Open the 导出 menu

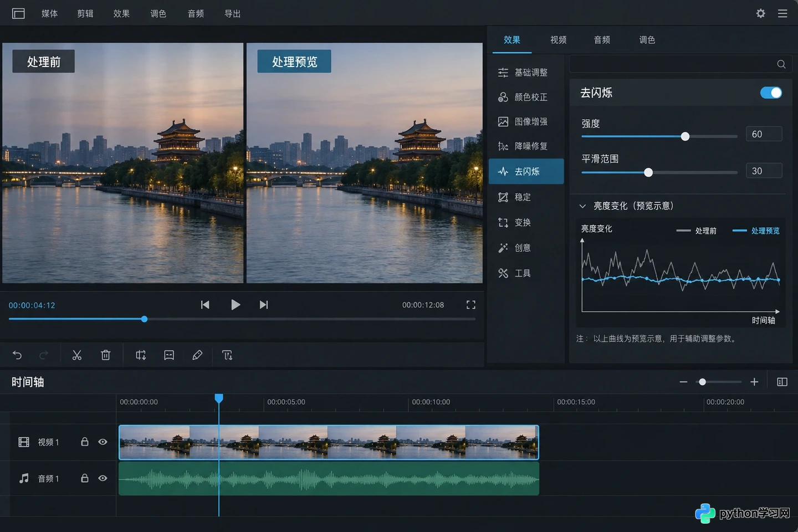click(233, 13)
